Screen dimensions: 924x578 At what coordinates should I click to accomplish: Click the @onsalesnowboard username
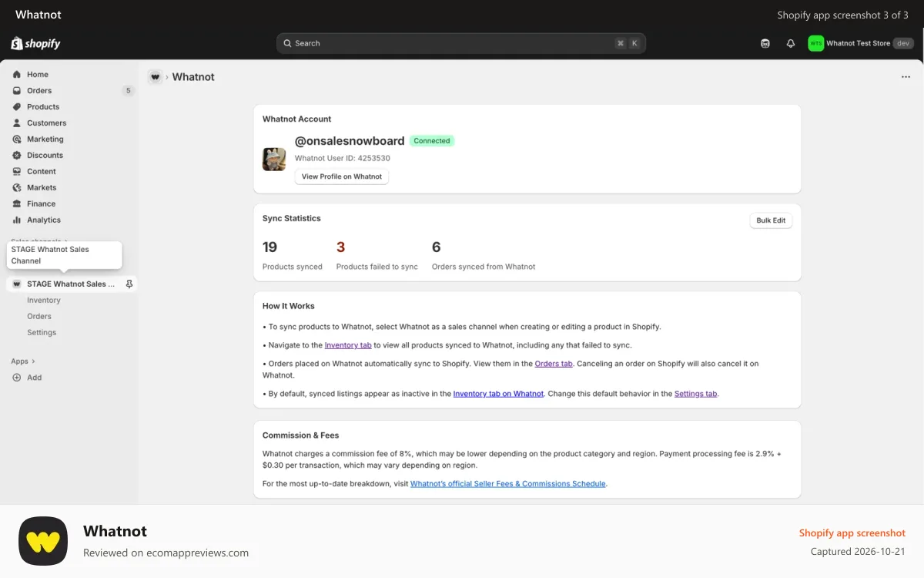(x=350, y=141)
